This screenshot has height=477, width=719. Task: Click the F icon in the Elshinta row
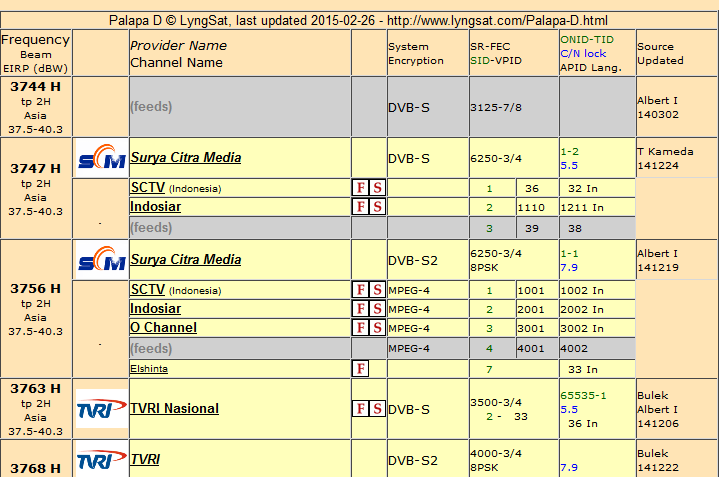click(x=360, y=368)
